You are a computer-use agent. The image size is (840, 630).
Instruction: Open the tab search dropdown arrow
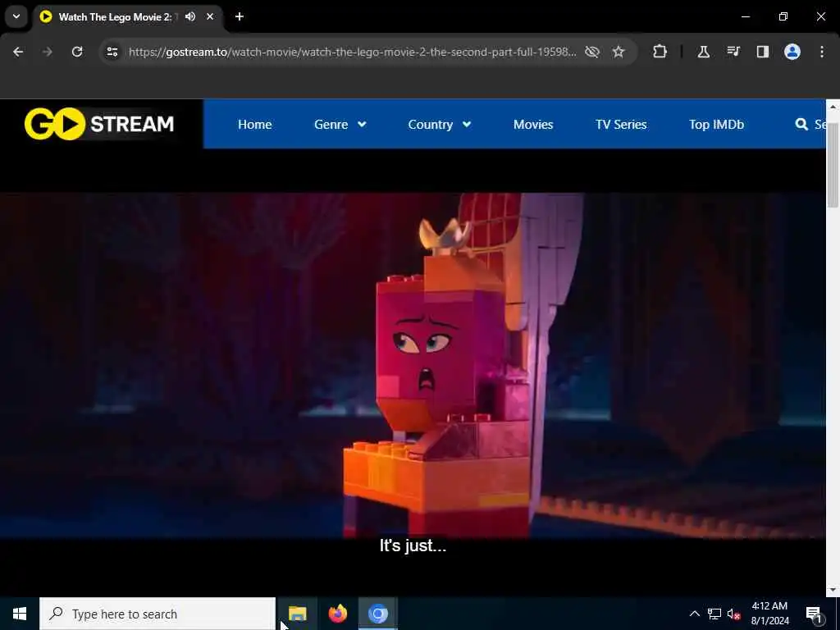16,16
